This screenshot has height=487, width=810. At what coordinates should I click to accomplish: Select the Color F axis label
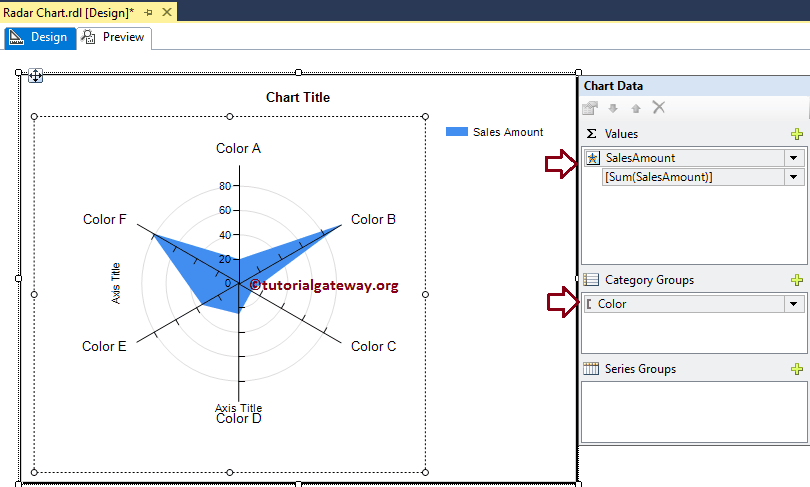pyautogui.click(x=104, y=219)
